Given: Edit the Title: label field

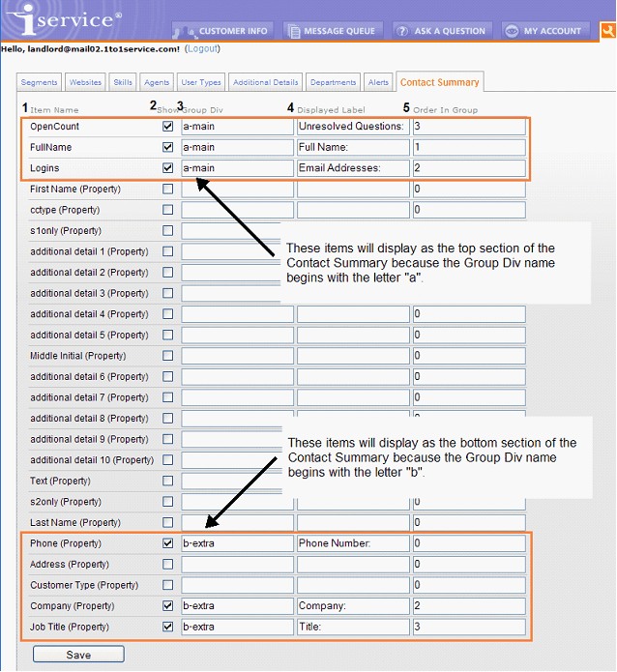Looking at the screenshot, I should pos(353,627).
